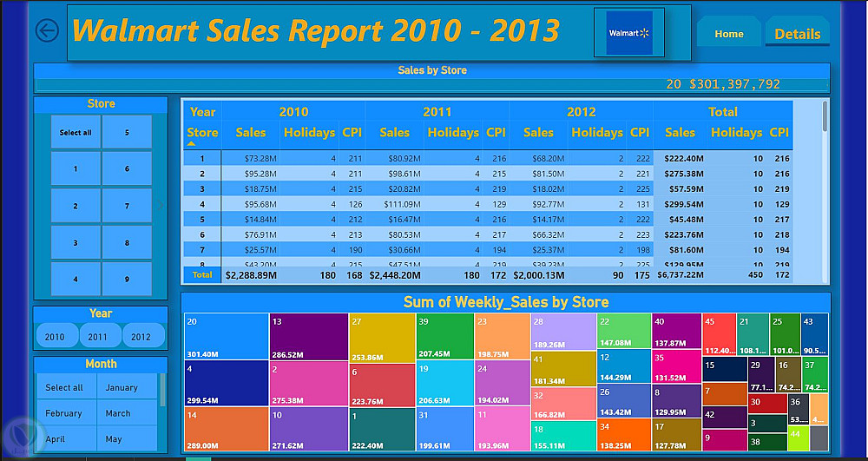The height and width of the screenshot is (461, 868).
Task: Click total 2010 sales $2,288.89M
Action: tap(252, 275)
